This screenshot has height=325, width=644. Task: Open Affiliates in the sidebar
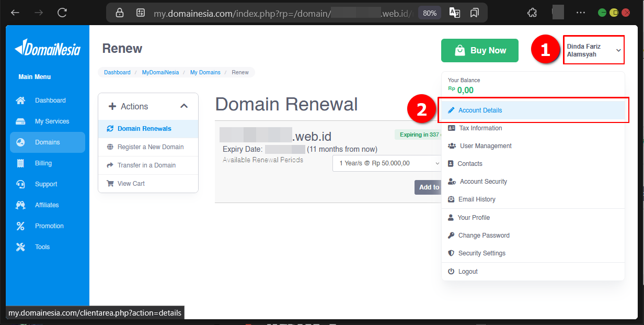pyautogui.click(x=48, y=205)
